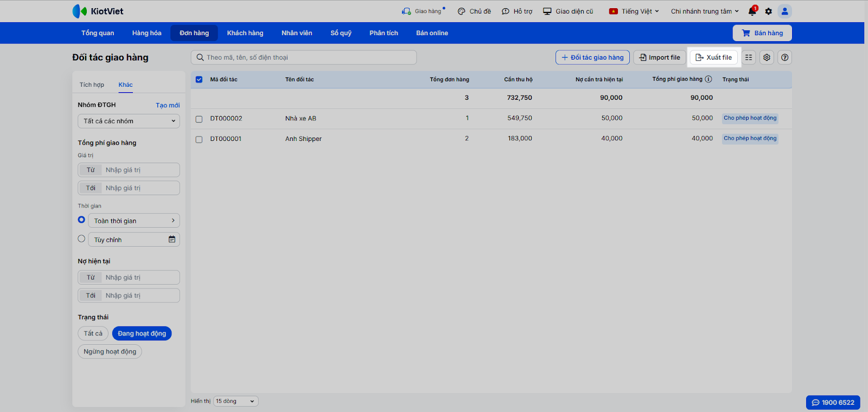This screenshot has width=868, height=412.
Task: Click the KiotViet logo
Action: click(x=98, y=11)
